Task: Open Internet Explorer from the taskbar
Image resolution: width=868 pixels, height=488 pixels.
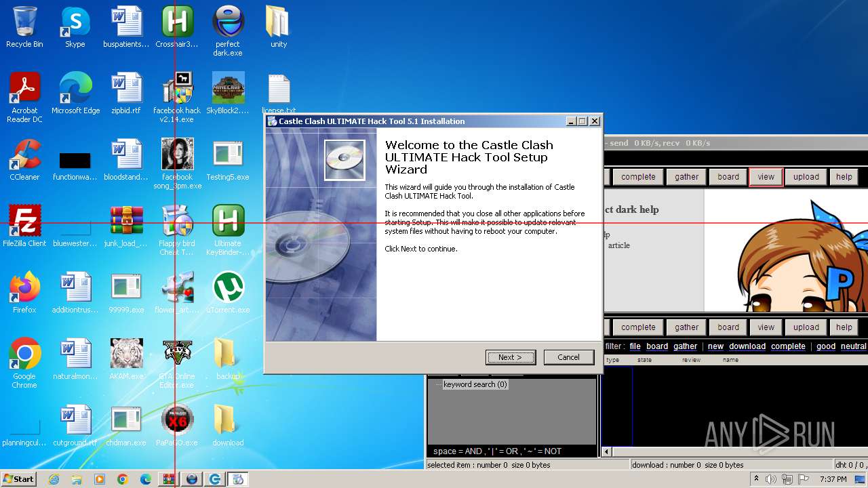Action: [x=54, y=479]
